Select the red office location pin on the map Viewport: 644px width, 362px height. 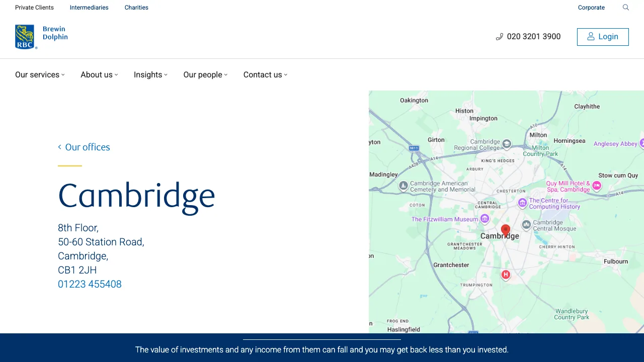pos(506,230)
